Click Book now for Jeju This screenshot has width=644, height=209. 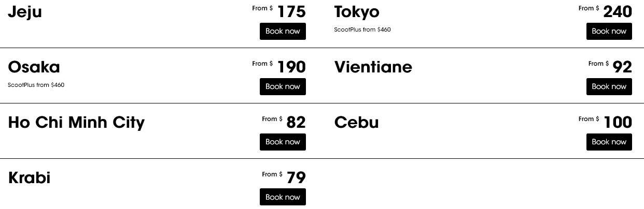click(x=283, y=31)
